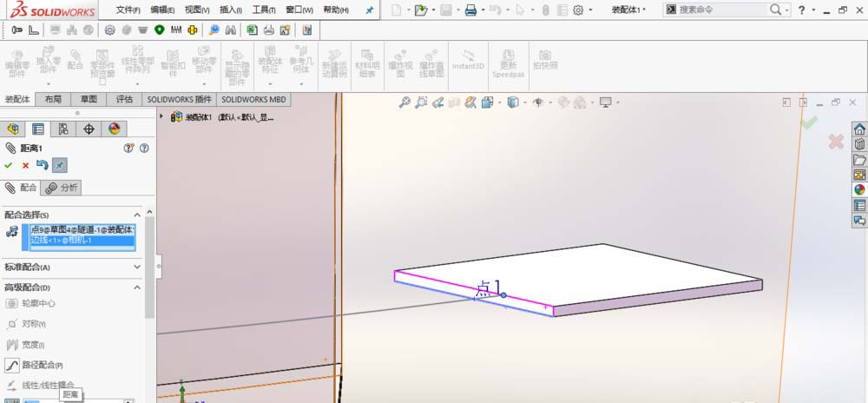868x403 pixels.
Task: Open the 评估 ribbon tab
Action: [x=124, y=99]
